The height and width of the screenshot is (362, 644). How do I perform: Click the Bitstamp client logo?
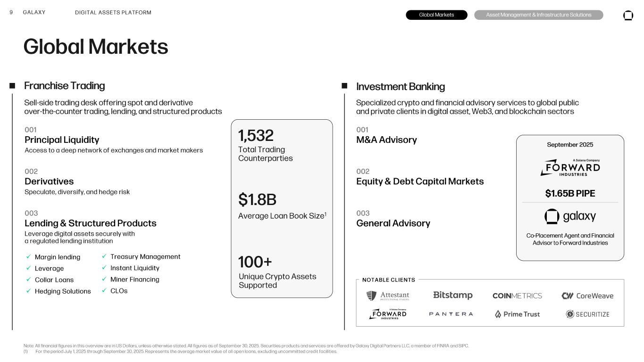click(x=452, y=296)
